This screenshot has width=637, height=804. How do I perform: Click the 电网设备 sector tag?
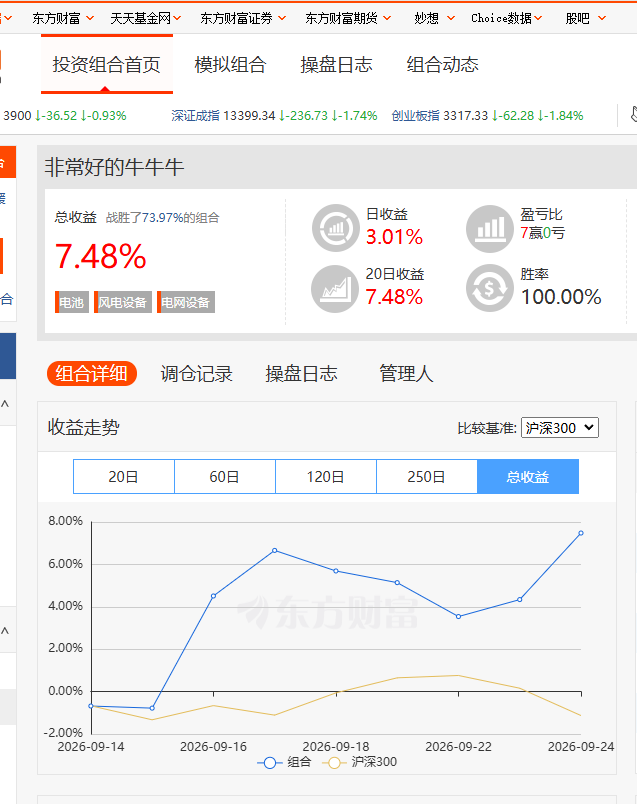point(186,303)
